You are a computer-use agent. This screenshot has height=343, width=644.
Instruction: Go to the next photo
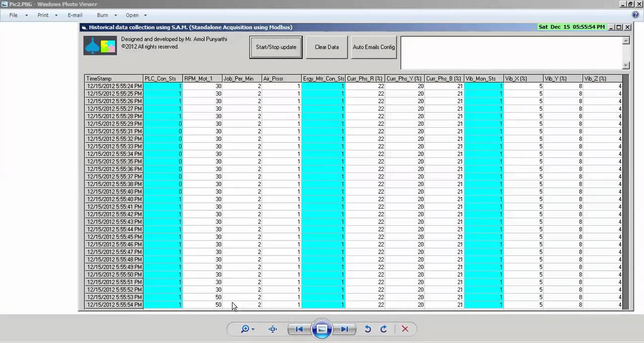tap(345, 329)
